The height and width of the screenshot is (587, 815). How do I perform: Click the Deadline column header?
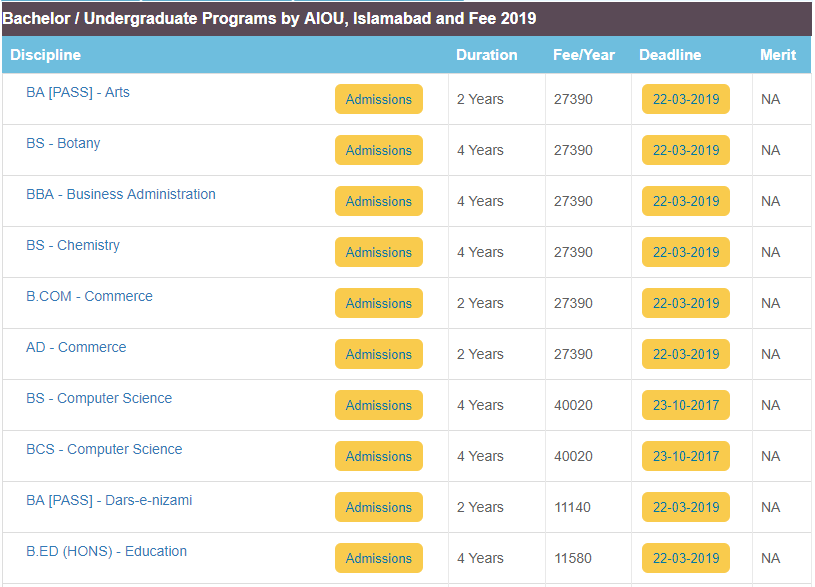coord(670,55)
